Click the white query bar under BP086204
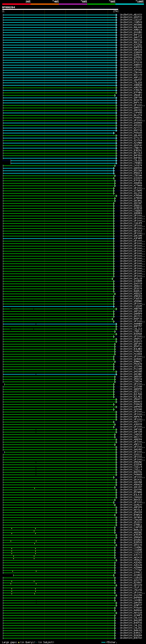This screenshot has height=644, width=146. tap(60, 10)
